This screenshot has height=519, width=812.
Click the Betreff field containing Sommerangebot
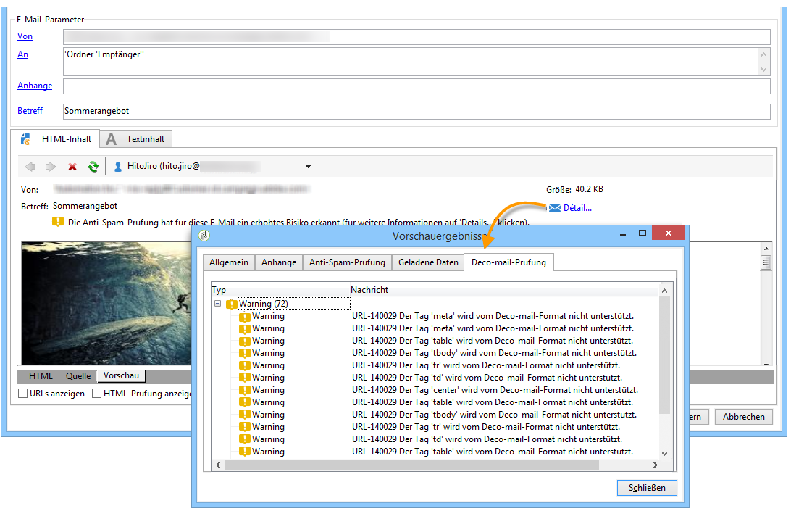[x=417, y=112]
